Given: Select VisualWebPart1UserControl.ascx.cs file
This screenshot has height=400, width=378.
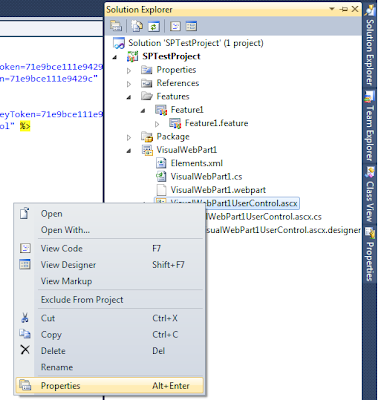Looking at the screenshot, I should coord(263,217).
